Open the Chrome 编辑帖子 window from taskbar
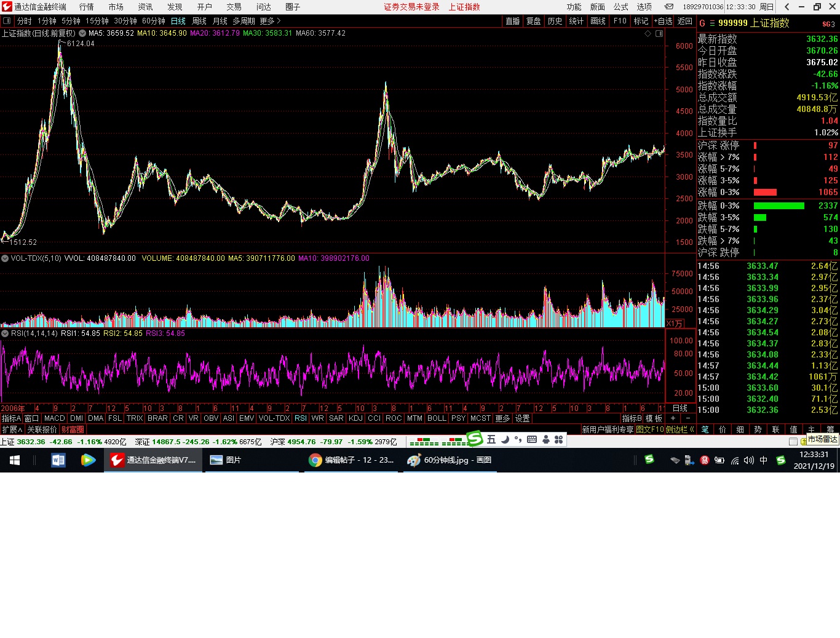This screenshot has height=638, width=840. click(x=352, y=460)
